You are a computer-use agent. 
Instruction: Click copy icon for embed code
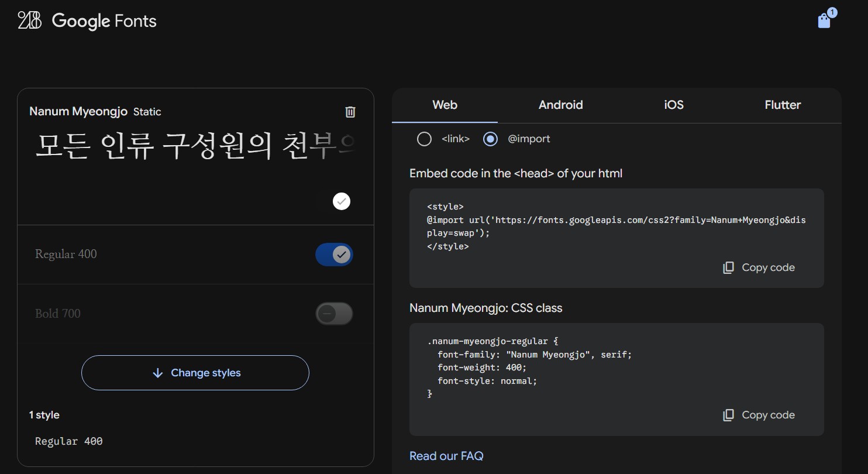click(x=728, y=267)
